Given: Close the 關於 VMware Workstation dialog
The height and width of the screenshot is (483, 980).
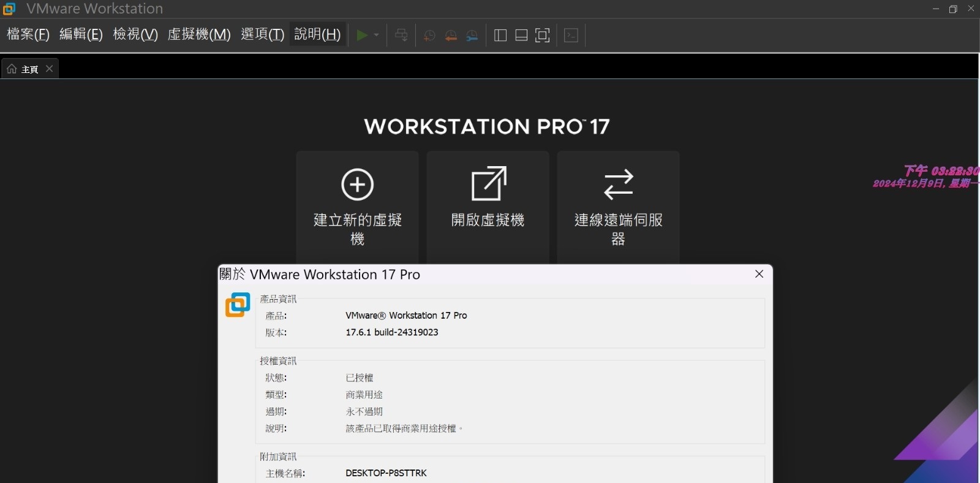Looking at the screenshot, I should click(759, 274).
